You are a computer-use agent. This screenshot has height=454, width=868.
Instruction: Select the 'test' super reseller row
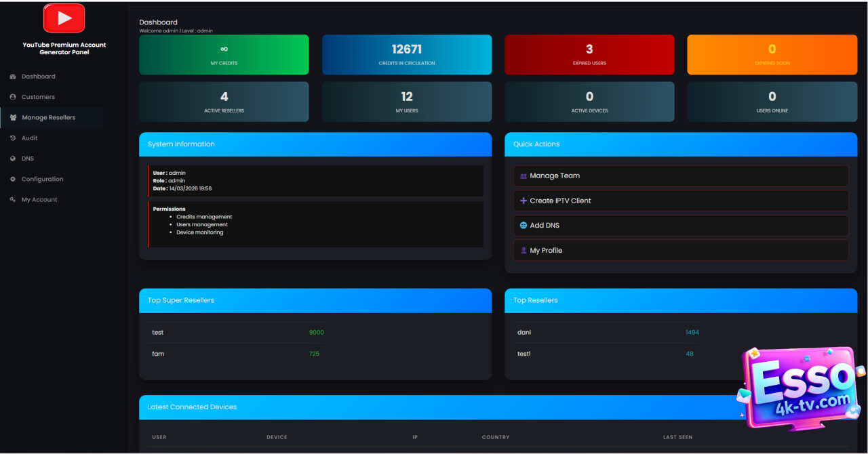click(237, 333)
